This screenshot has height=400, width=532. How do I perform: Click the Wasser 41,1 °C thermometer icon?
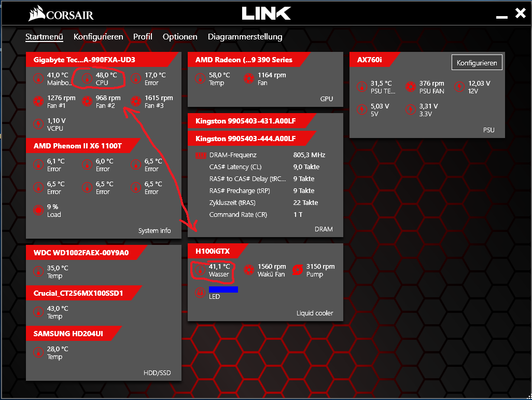coord(200,270)
